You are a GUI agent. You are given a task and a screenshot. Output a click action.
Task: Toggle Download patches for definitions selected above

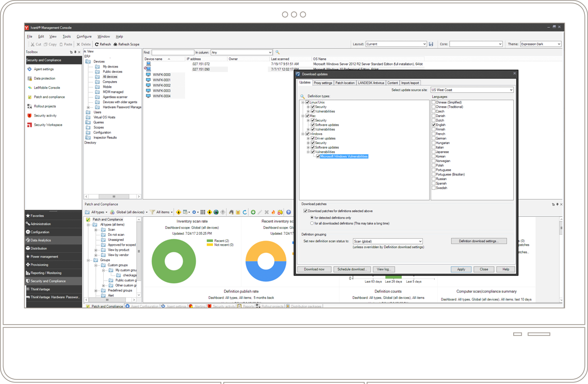click(305, 211)
